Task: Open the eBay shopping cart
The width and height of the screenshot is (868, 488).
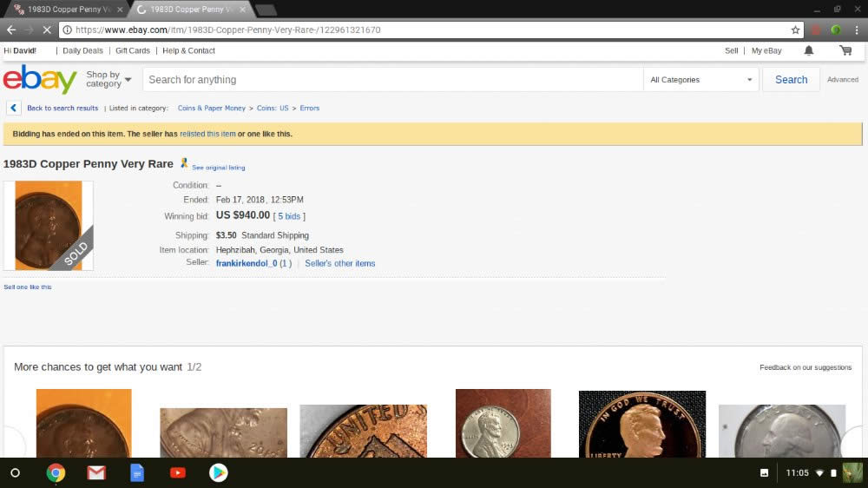Action: click(845, 50)
